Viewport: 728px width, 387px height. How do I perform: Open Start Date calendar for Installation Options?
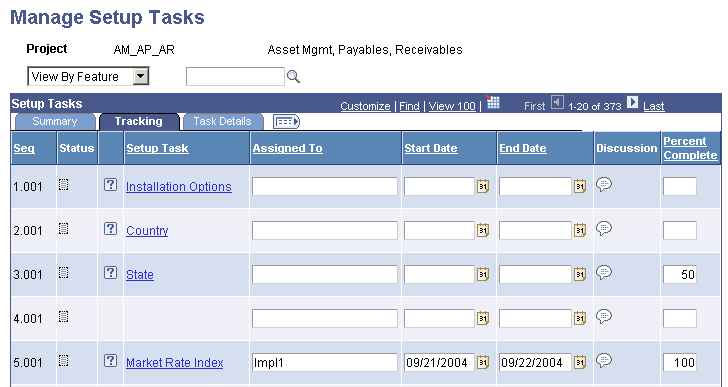[483, 187]
